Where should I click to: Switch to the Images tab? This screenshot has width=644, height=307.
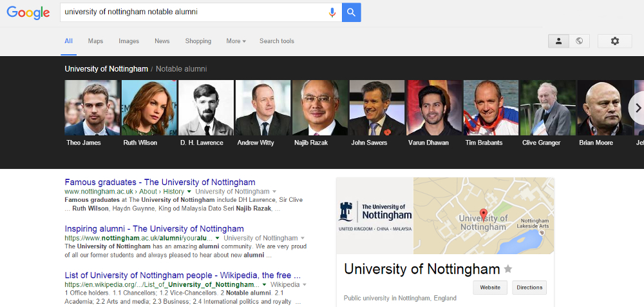(129, 41)
